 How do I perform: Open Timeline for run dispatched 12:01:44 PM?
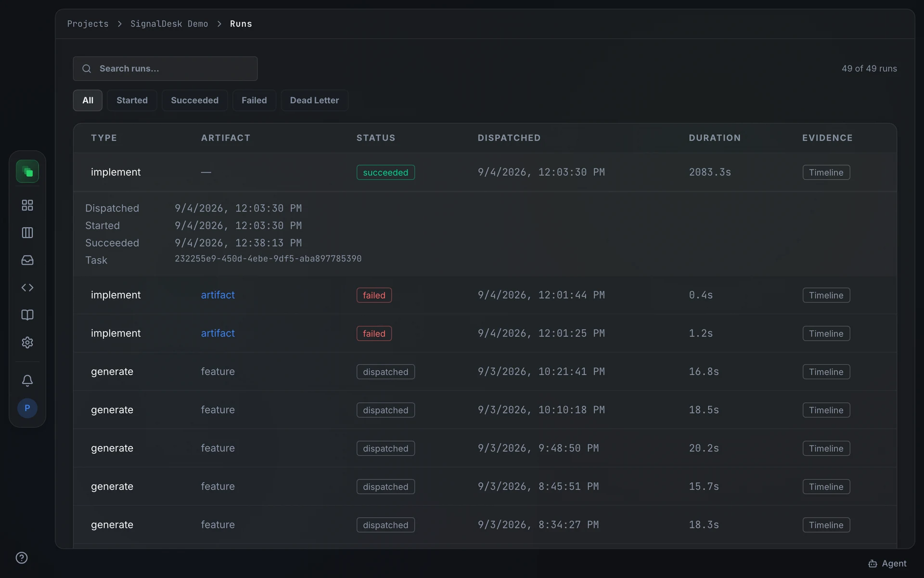(x=826, y=295)
